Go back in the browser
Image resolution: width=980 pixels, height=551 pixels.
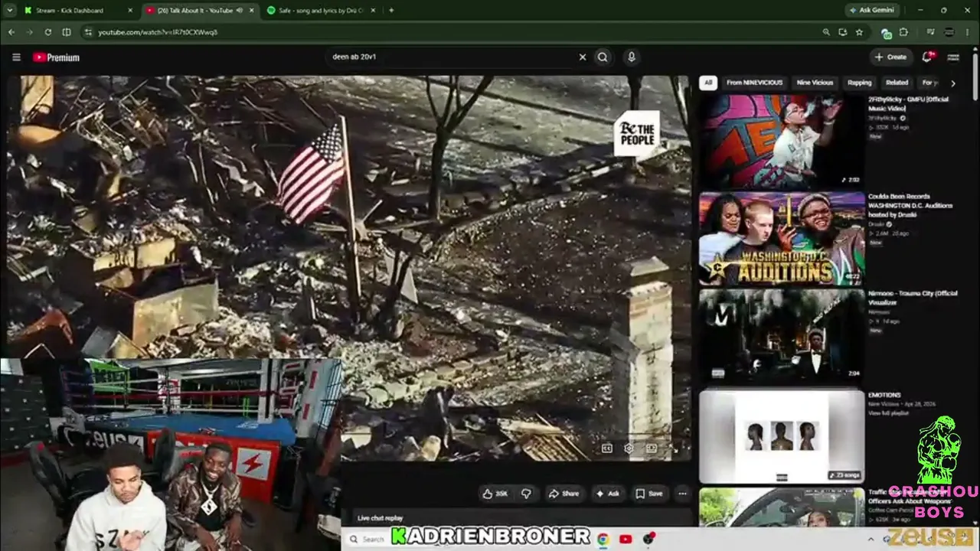(11, 32)
